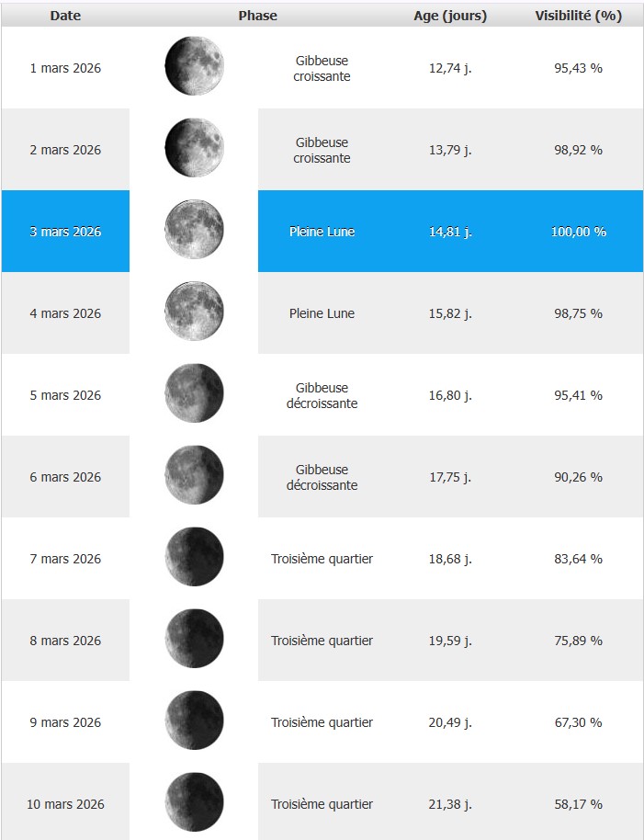The image size is (644, 840).
Task: Click the moon image for 7 mars 2026
Action: click(194, 557)
